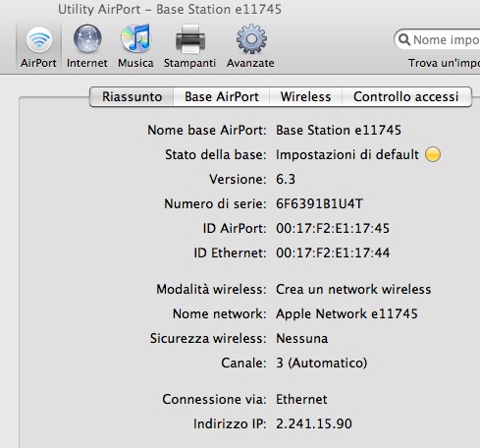This screenshot has height=448, width=480.
Task: Open the Avanzate gear icon
Action: click(x=251, y=38)
